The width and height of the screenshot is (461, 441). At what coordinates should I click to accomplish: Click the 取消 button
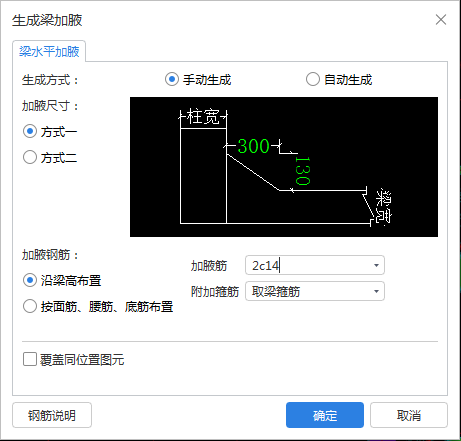(x=409, y=415)
